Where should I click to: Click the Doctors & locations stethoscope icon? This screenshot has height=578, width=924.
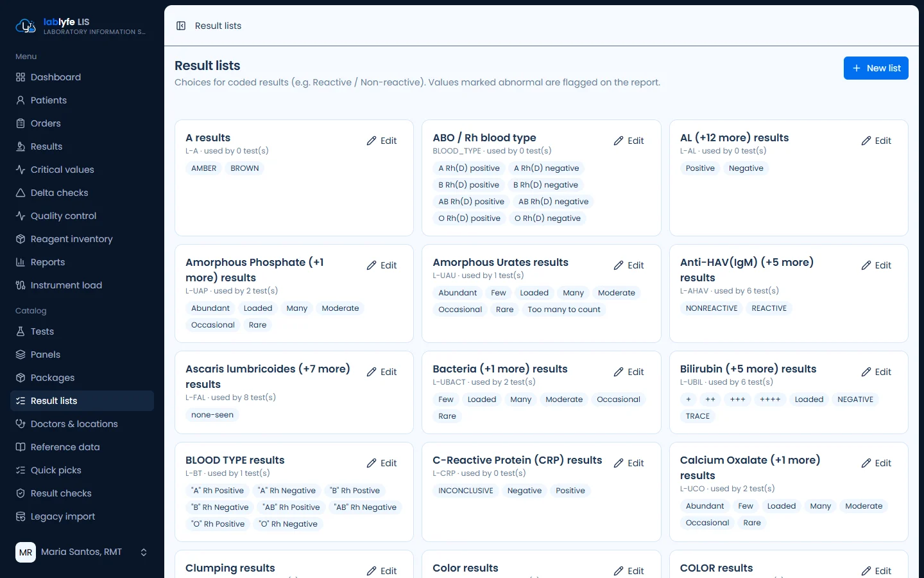[21, 424]
